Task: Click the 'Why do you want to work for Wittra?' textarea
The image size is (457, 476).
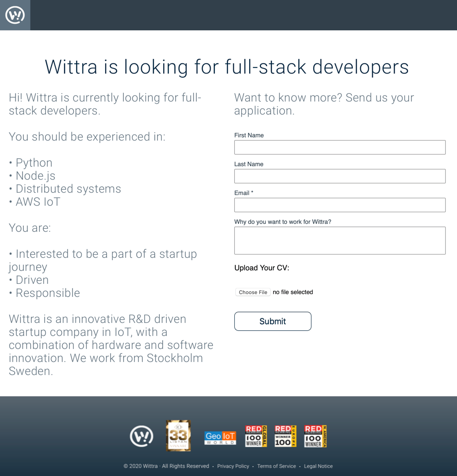Action: click(x=340, y=241)
